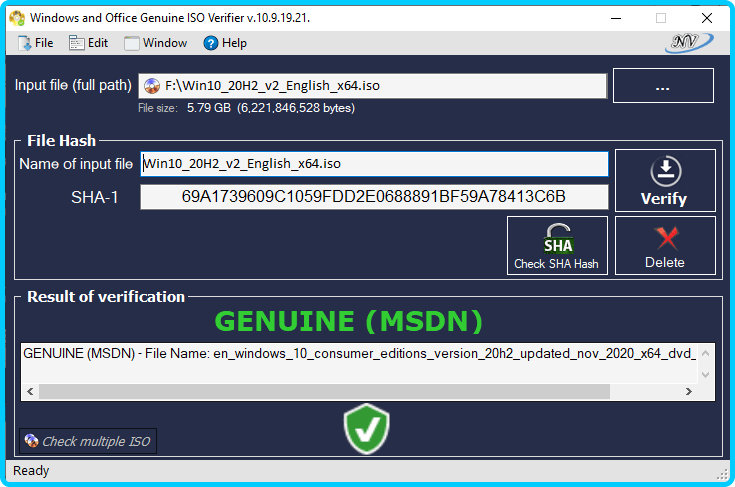Viewport: 735px width, 487px height.
Task: Click the vertical scroll down arrow in results
Action: coord(705,375)
